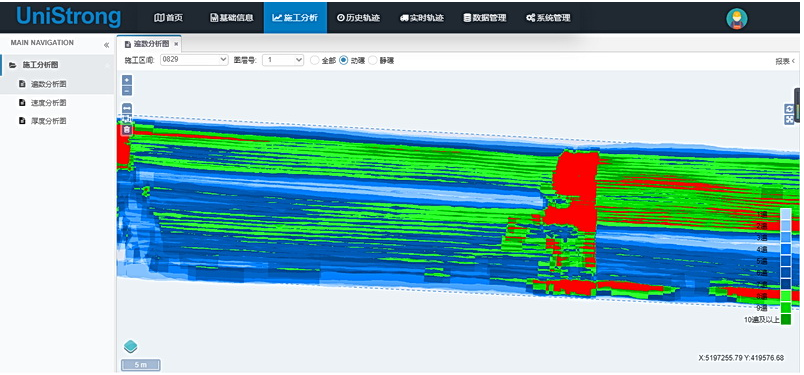Expand the 报表 side panel
This screenshot has width=804, height=375.
[785, 61]
